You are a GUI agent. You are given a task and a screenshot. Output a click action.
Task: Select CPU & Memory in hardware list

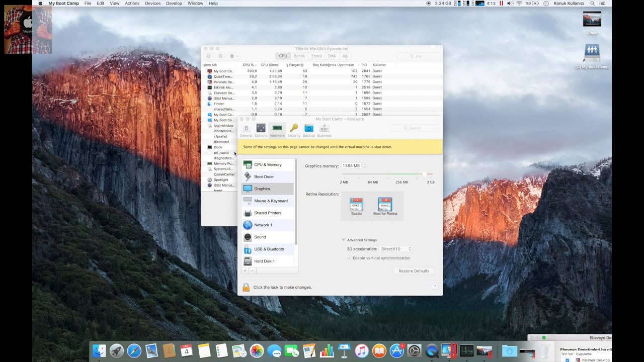click(x=268, y=164)
